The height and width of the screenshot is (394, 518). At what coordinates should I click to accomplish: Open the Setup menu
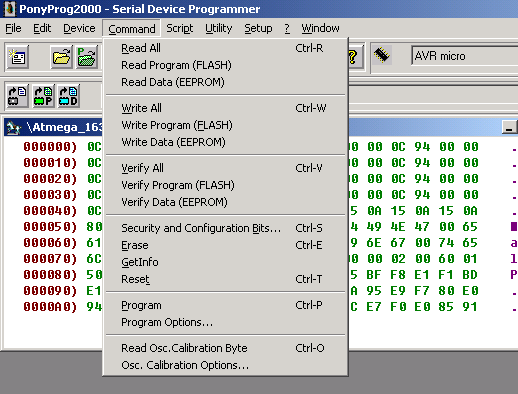coord(258,28)
